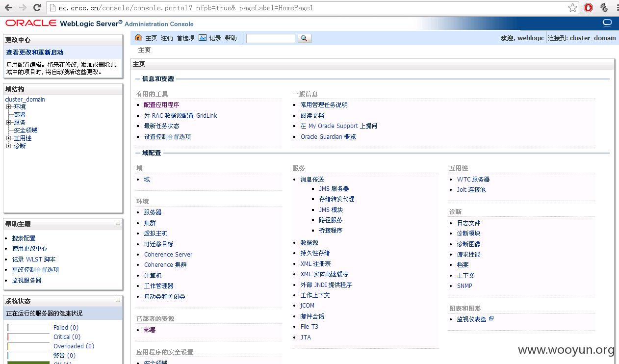Click the 主页 breadcrumb link
This screenshot has width=619, height=364.
point(144,50)
